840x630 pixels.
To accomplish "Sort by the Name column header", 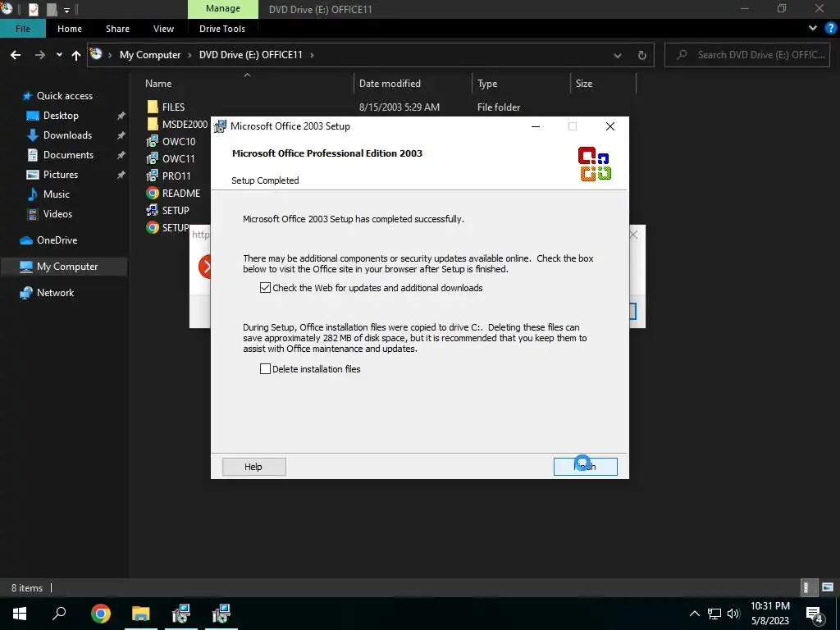I will 158,84.
